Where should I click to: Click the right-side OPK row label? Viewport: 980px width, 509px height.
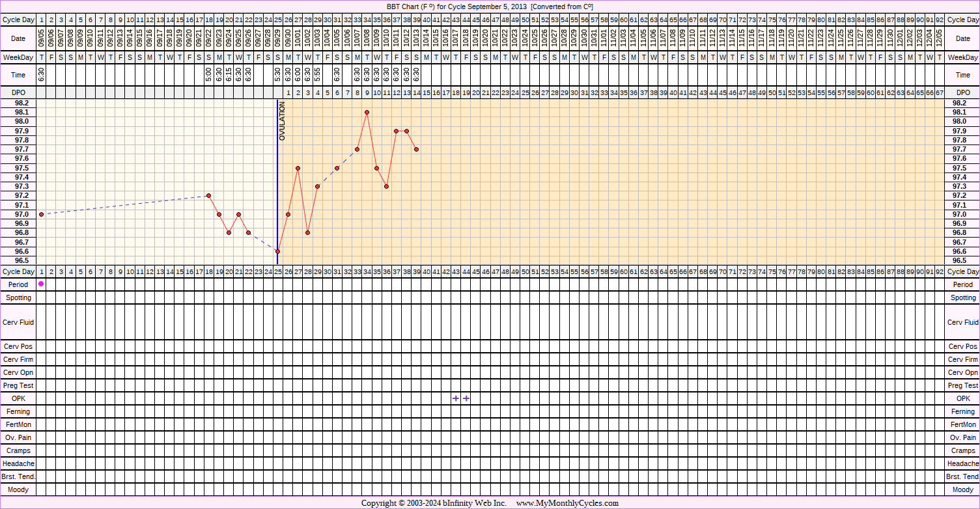(963, 398)
